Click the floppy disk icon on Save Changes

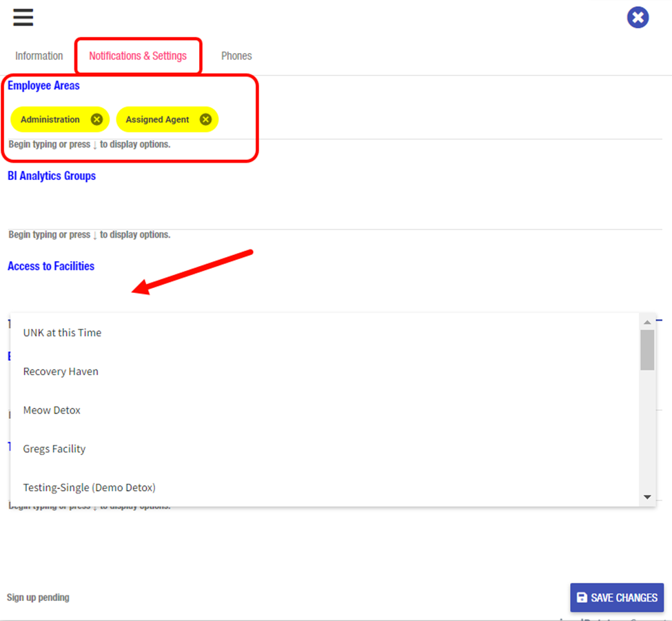(582, 598)
